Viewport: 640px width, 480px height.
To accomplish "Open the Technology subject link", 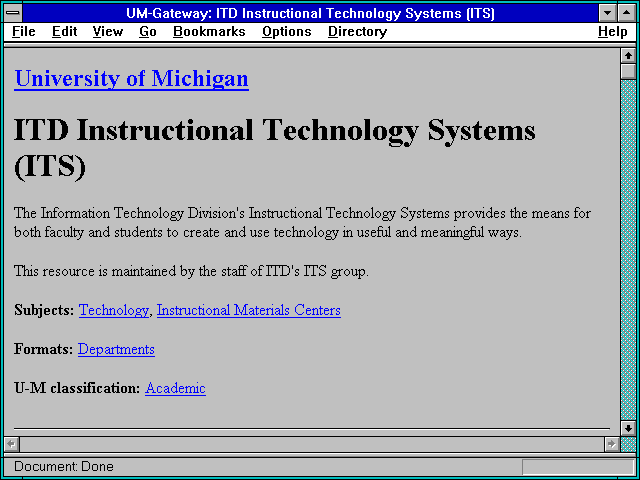I will 114,310.
